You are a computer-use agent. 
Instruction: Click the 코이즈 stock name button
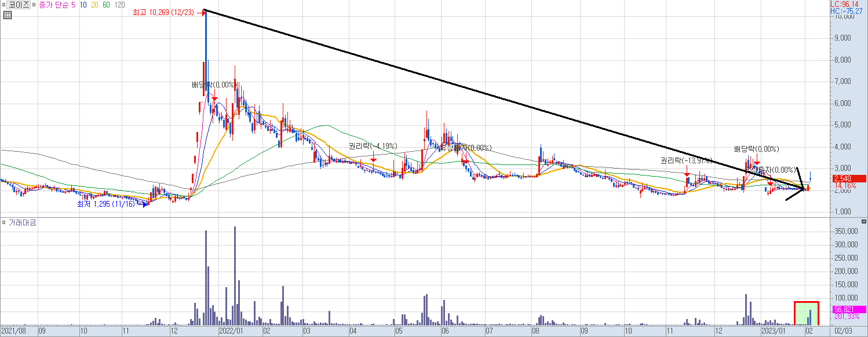tap(19, 5)
